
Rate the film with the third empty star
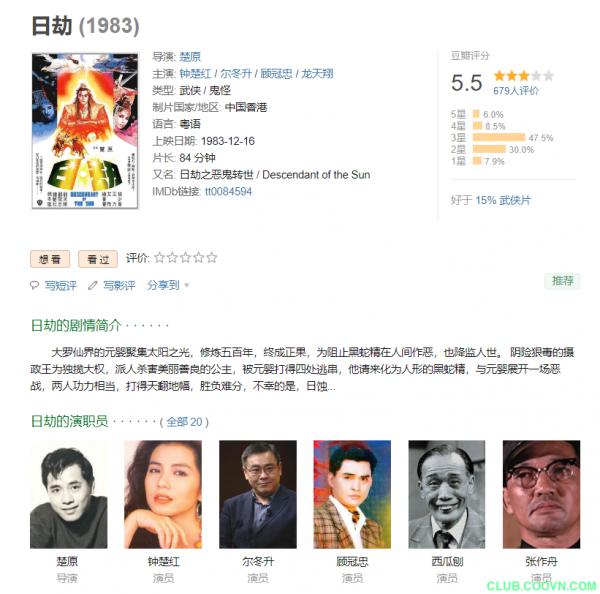186,258
